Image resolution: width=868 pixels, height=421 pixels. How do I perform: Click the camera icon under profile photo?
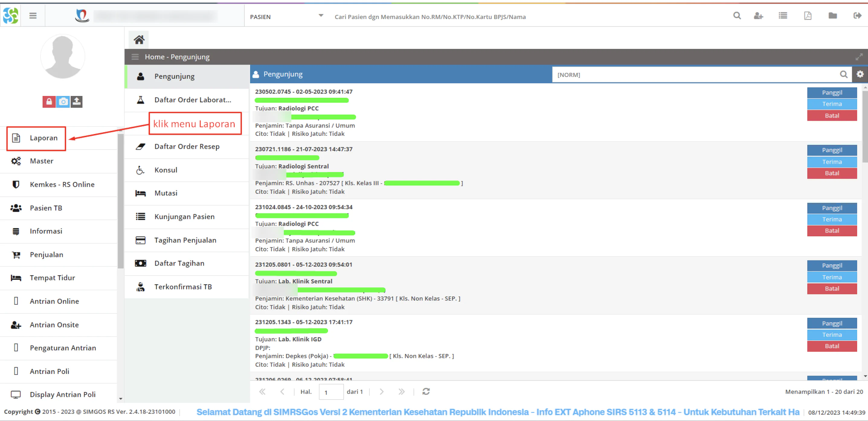tap(63, 101)
